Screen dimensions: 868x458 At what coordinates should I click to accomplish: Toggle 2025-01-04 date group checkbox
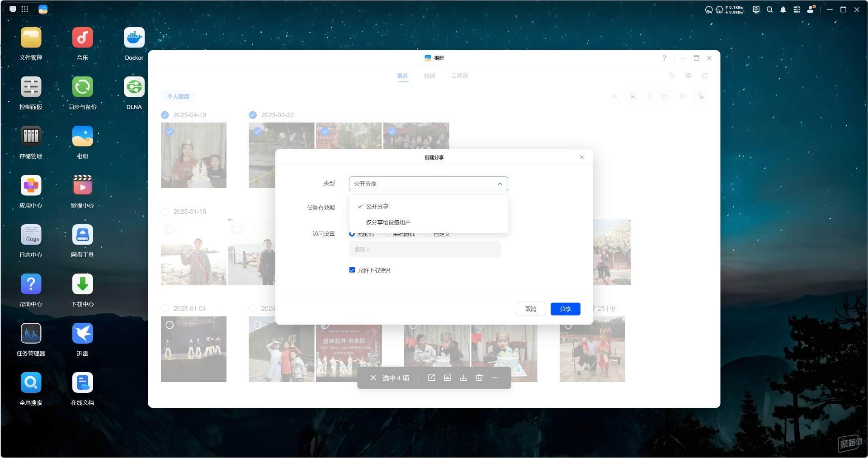click(x=165, y=308)
